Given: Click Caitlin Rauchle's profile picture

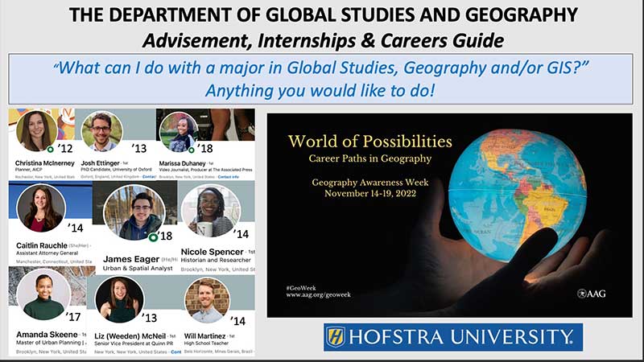Looking at the screenshot, I should click(x=41, y=208).
